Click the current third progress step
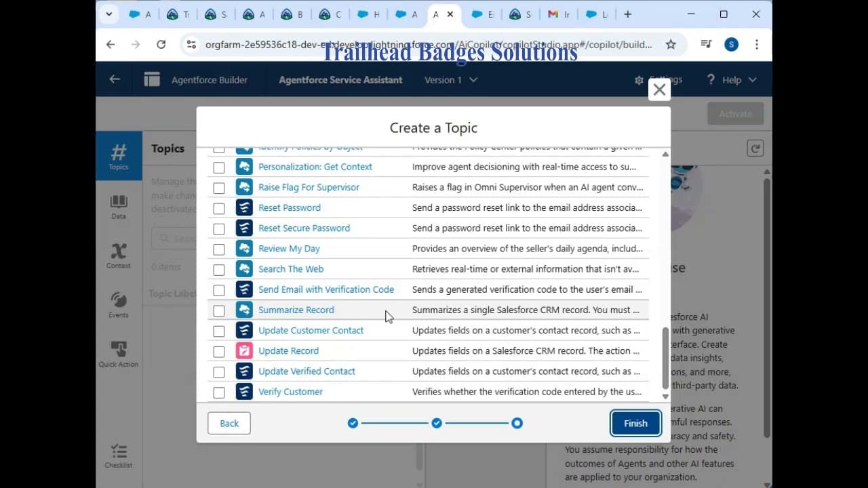The height and width of the screenshot is (488, 868). (x=517, y=423)
